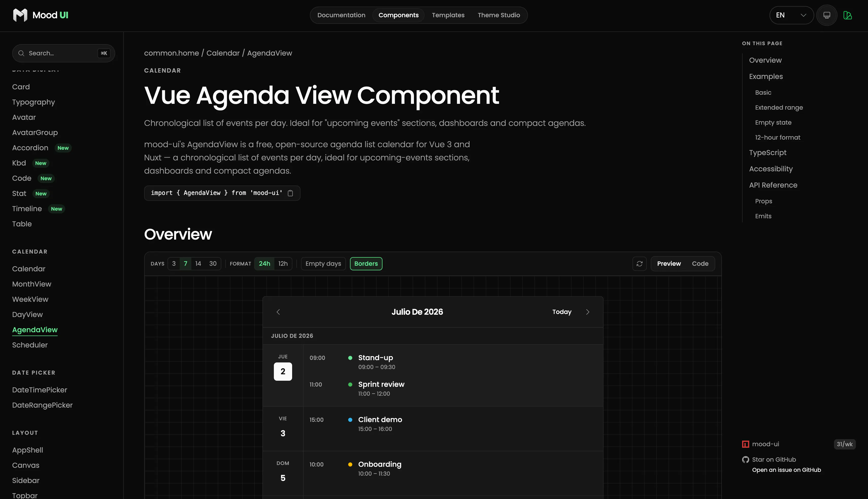Open the EN language dropdown
Image resolution: width=868 pixels, height=499 pixels.
[x=791, y=15]
